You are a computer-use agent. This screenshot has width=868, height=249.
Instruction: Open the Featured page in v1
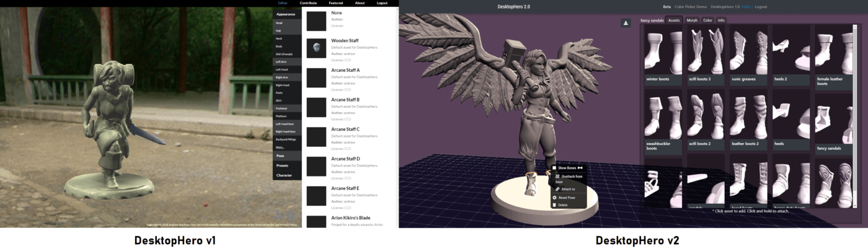point(336,3)
